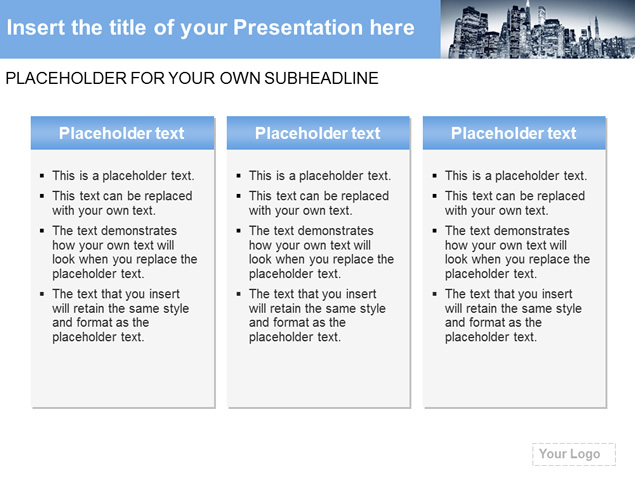Screen dimensions: 635x484
Task: Click 'The text that you insert' in right column
Action: click(509, 294)
